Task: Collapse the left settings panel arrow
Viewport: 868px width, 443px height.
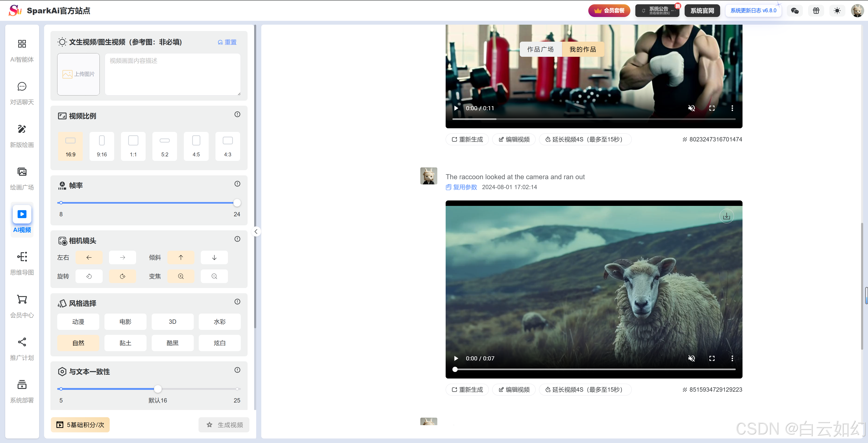Action: pos(256,232)
